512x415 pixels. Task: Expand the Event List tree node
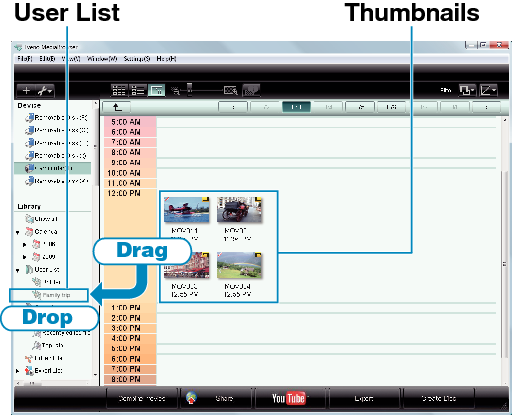click(18, 371)
